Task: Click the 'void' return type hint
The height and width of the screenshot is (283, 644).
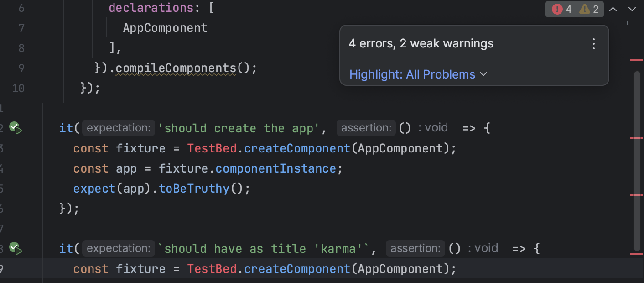Action: tap(436, 128)
